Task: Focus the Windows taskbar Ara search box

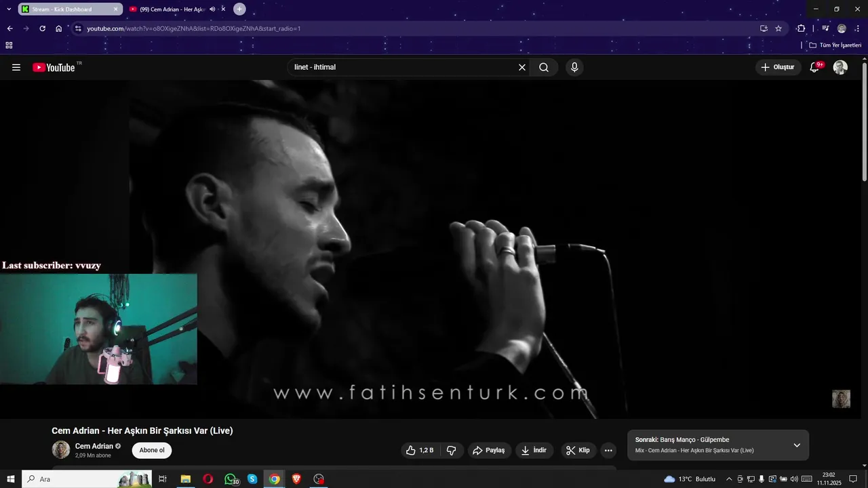Action: pyautogui.click(x=87, y=479)
